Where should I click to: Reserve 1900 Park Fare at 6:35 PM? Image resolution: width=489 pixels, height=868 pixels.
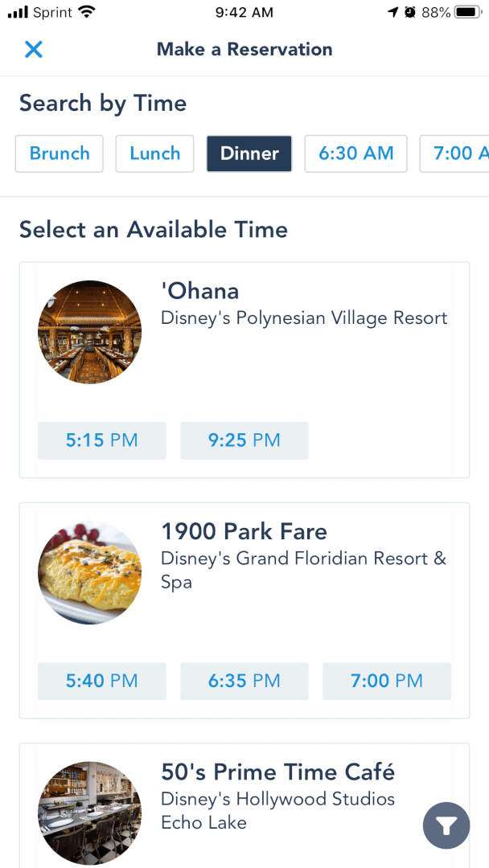coord(244,682)
